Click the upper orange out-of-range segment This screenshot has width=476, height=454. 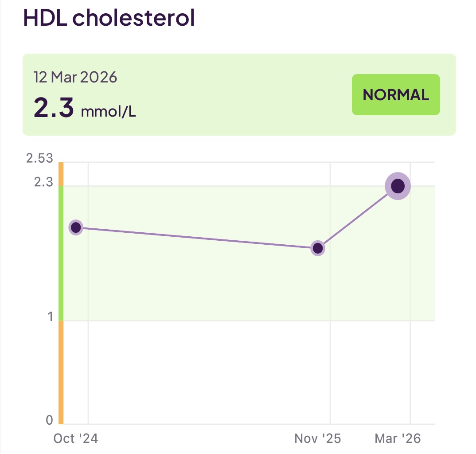[x=60, y=175]
